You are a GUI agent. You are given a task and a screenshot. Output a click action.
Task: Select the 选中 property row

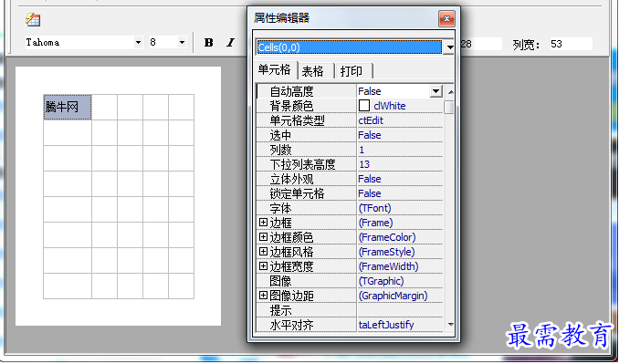pyautogui.click(x=350, y=135)
